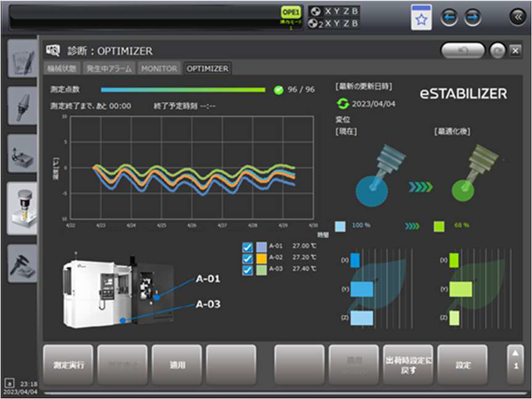Disable the A-03 sensor checkbox
532x399 pixels.
(246, 269)
